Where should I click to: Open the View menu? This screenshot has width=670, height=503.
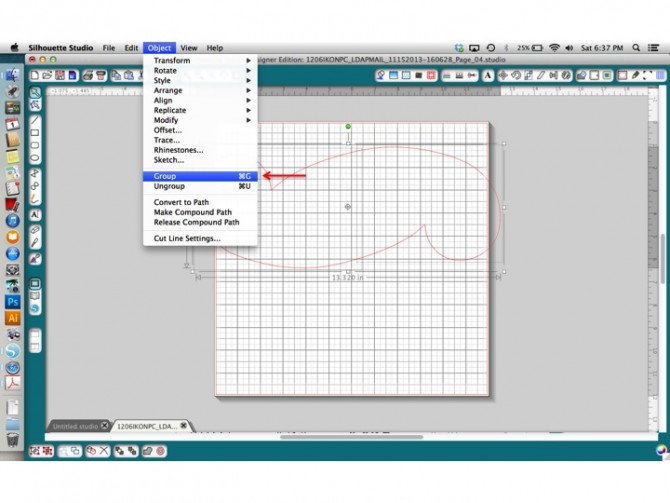[189, 48]
